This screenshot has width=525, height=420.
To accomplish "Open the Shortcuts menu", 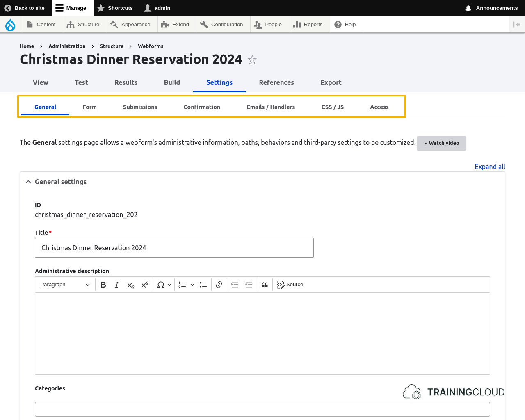I will (115, 8).
